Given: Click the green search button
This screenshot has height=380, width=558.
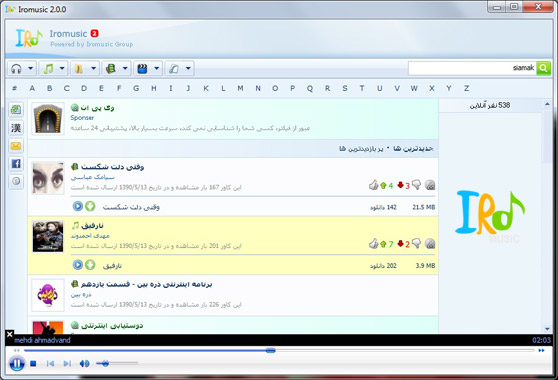Looking at the screenshot, I should pos(543,68).
